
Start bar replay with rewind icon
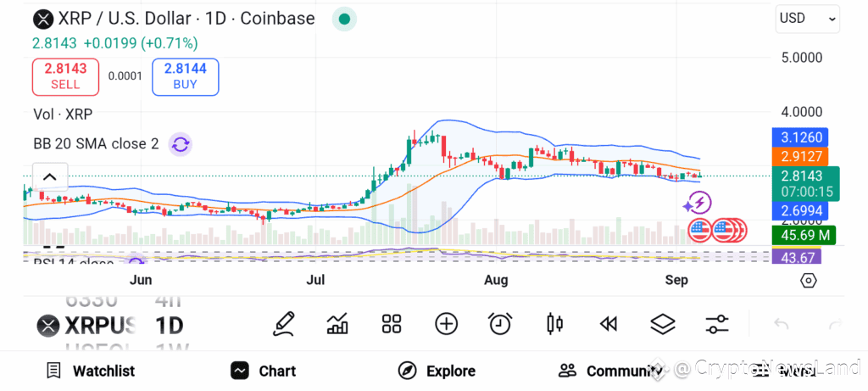pyautogui.click(x=609, y=324)
